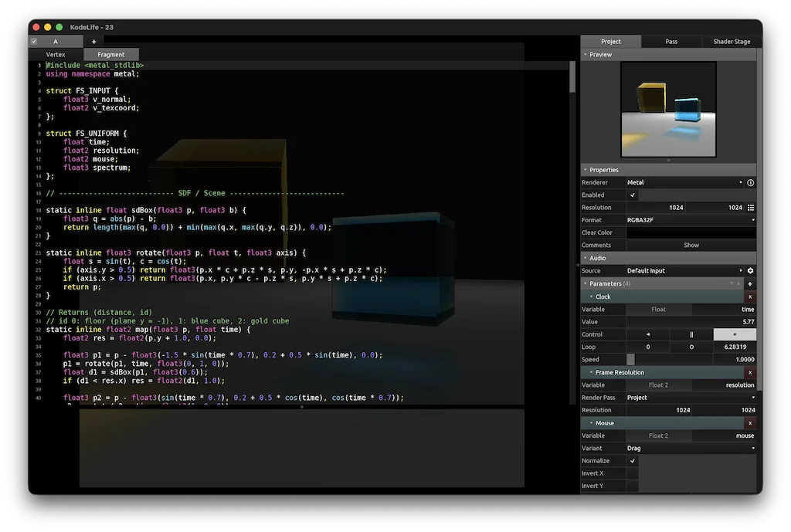Viewport: 791px width, 532px height.
Task: Edit the clock Value field 5.77
Action: (x=691, y=322)
